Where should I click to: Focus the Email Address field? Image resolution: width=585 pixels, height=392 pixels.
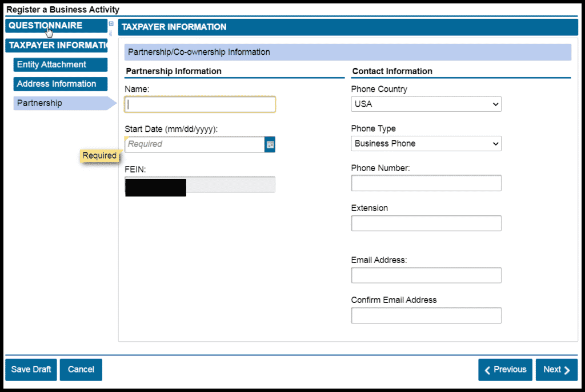coord(426,275)
